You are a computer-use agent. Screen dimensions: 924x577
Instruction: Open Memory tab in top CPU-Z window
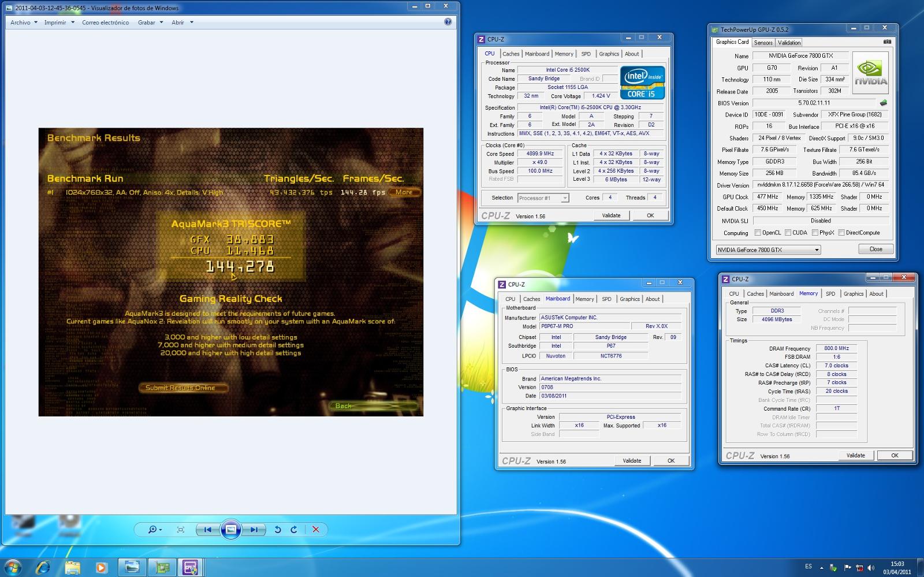[x=564, y=54]
